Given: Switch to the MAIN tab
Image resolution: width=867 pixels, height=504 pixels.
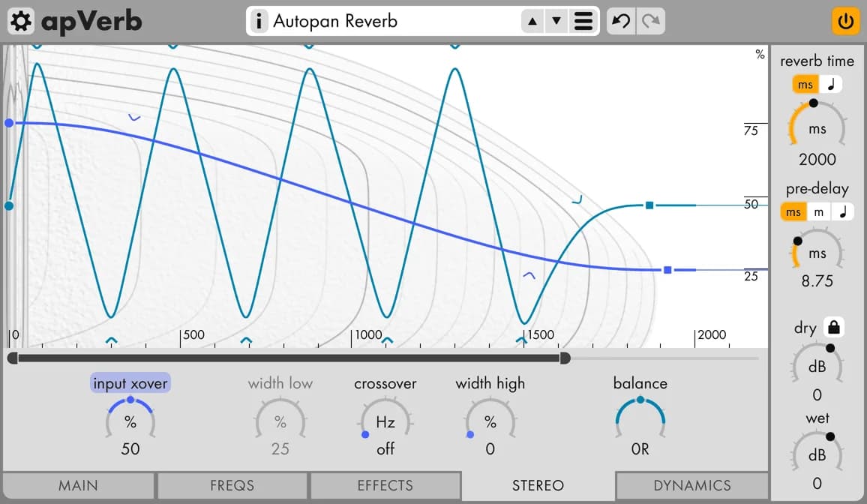Looking at the screenshot, I should pos(78,485).
